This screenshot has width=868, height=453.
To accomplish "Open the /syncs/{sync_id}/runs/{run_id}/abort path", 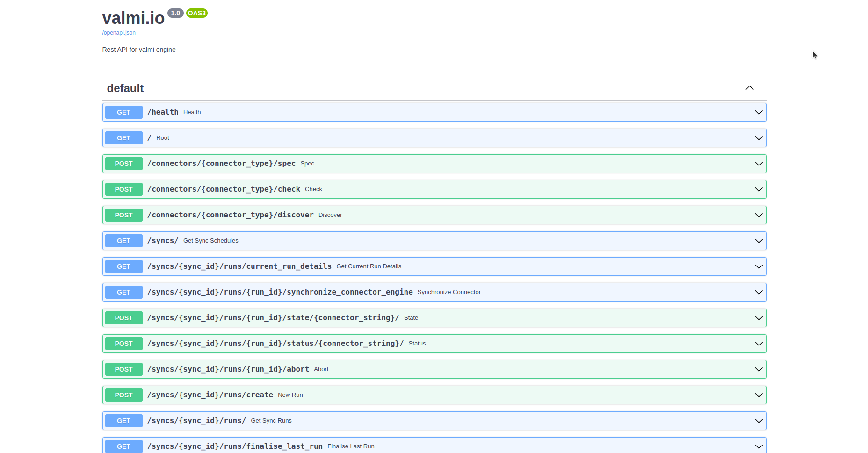I will [x=228, y=369].
